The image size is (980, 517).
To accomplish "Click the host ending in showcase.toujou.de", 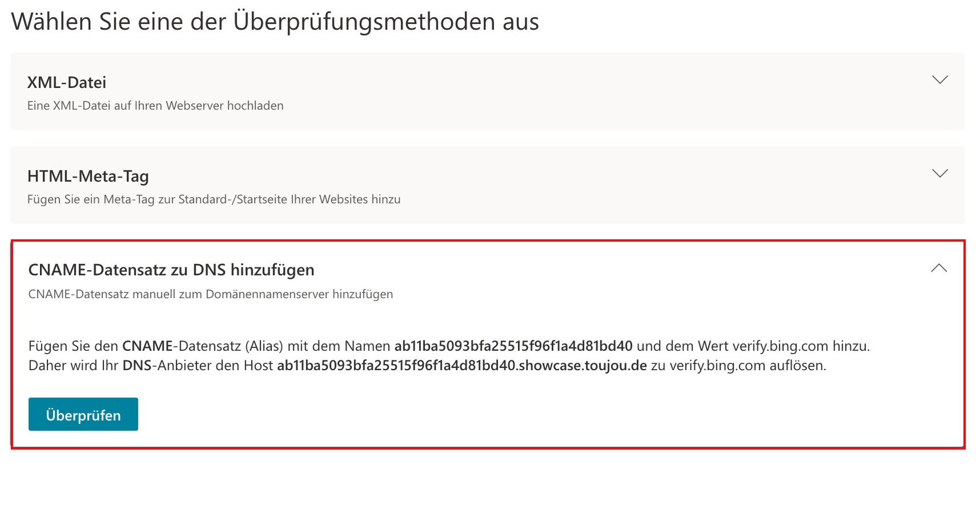I will [x=462, y=366].
